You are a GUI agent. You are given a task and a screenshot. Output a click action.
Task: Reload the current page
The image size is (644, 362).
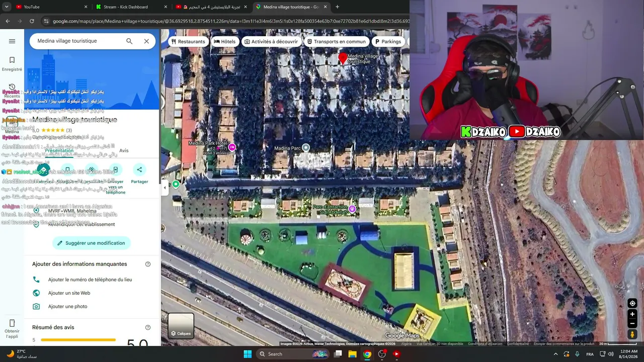pyautogui.click(x=32, y=21)
